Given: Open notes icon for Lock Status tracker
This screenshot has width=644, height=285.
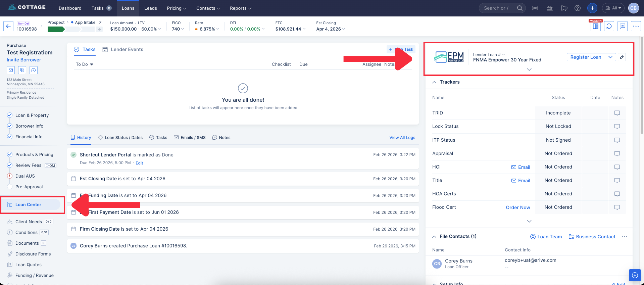Looking at the screenshot, I should (617, 126).
